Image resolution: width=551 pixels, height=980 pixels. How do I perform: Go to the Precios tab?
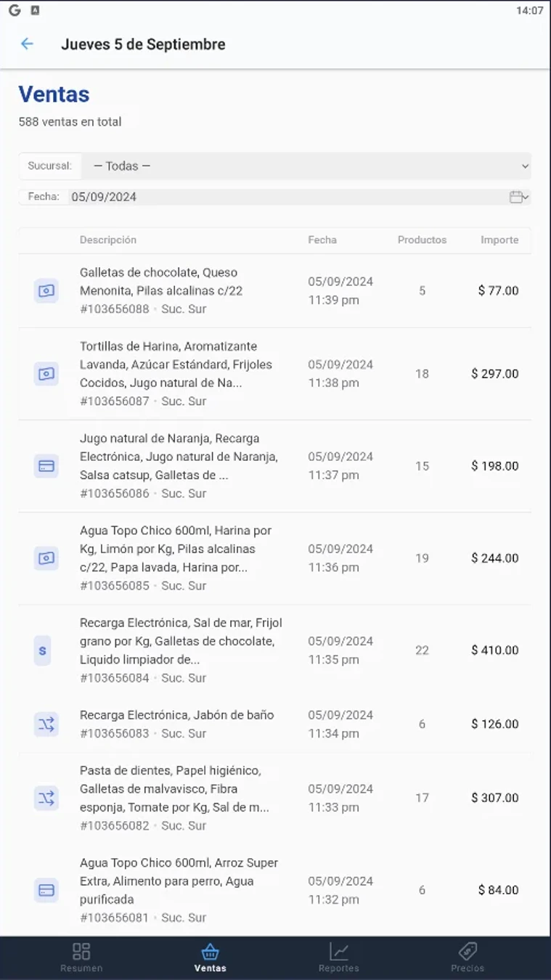pos(467,957)
